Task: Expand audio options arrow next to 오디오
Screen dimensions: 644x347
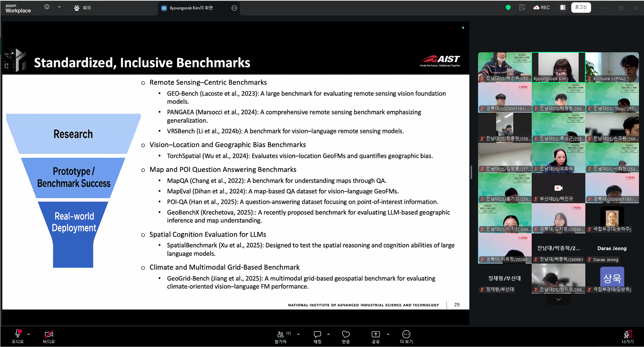Action: coord(28,334)
